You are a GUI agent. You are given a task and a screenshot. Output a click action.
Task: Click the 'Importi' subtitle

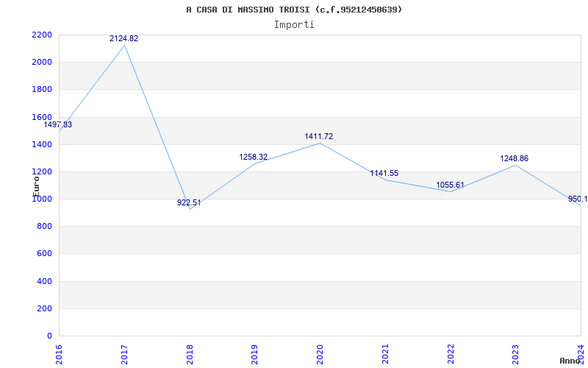click(294, 25)
